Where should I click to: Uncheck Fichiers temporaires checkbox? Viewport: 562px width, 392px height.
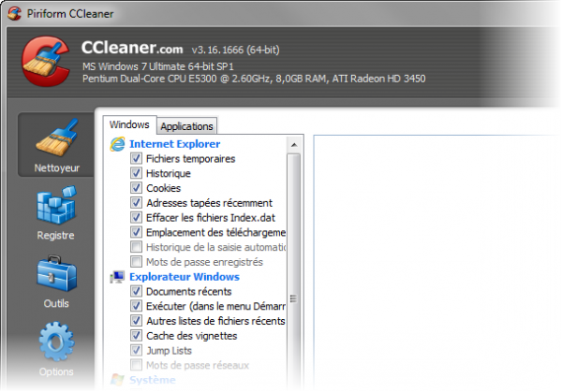137,159
